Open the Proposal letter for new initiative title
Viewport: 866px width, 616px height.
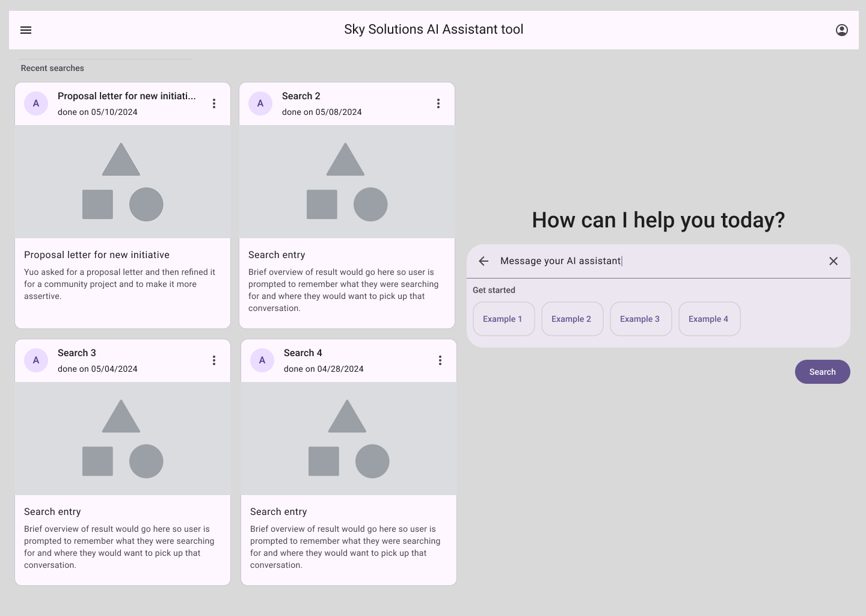[97, 255]
